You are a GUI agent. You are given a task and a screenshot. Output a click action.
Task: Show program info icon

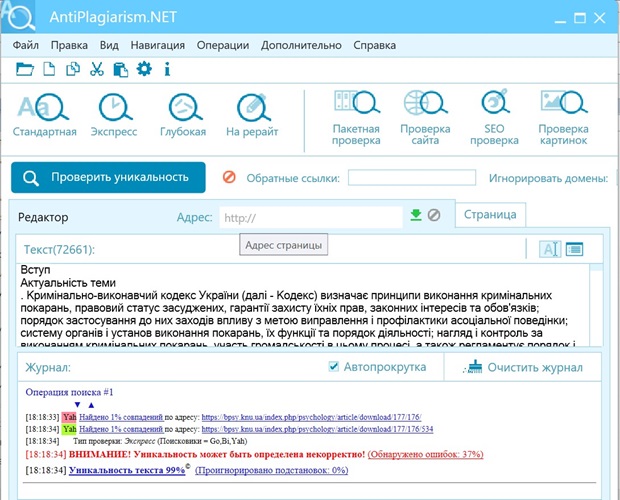tap(167, 69)
